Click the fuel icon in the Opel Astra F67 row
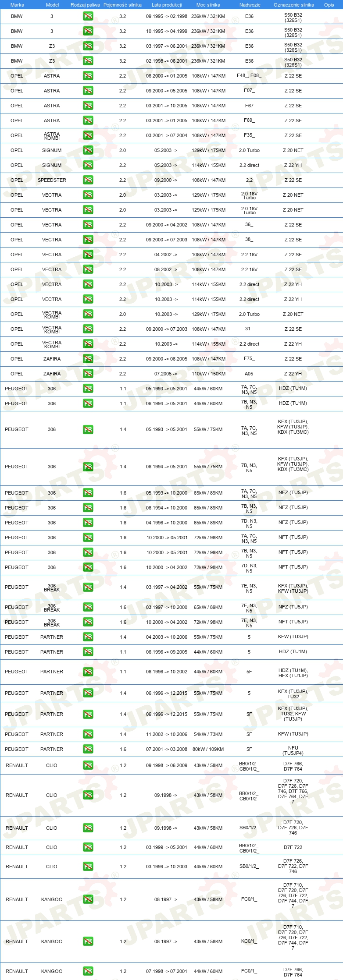This screenshot has height=980, width=343. 88,106
